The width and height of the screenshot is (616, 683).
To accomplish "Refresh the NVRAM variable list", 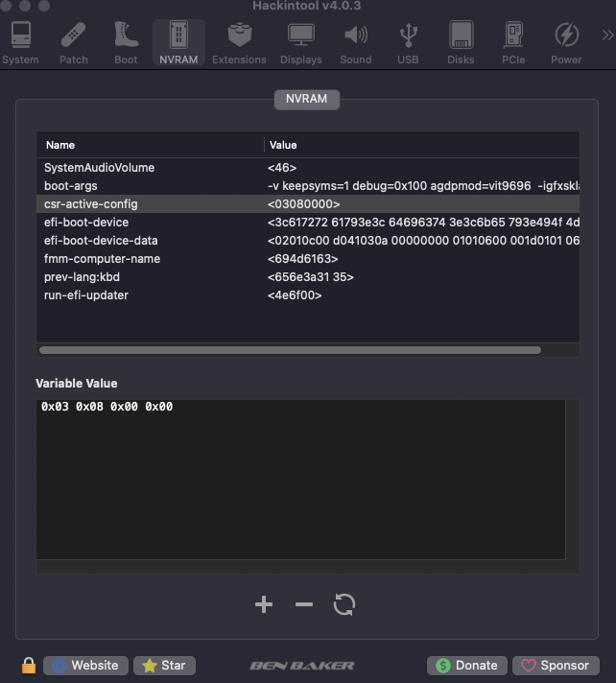I will (x=344, y=604).
